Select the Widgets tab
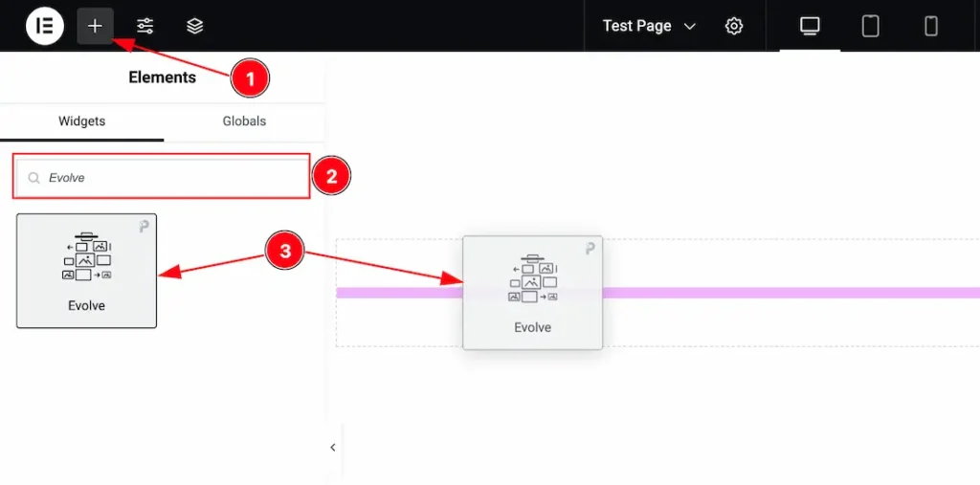This screenshot has width=980, height=485. point(81,121)
